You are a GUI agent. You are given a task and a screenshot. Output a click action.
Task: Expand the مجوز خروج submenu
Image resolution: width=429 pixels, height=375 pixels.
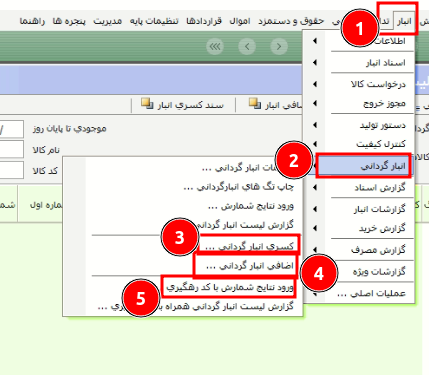pos(359,103)
